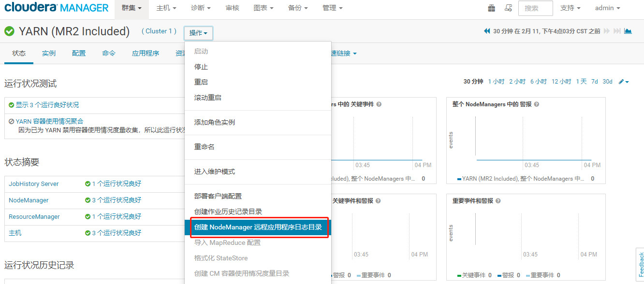Select 进入维护模式 from the menu
Screen dimensions: 644x284
pos(215,171)
